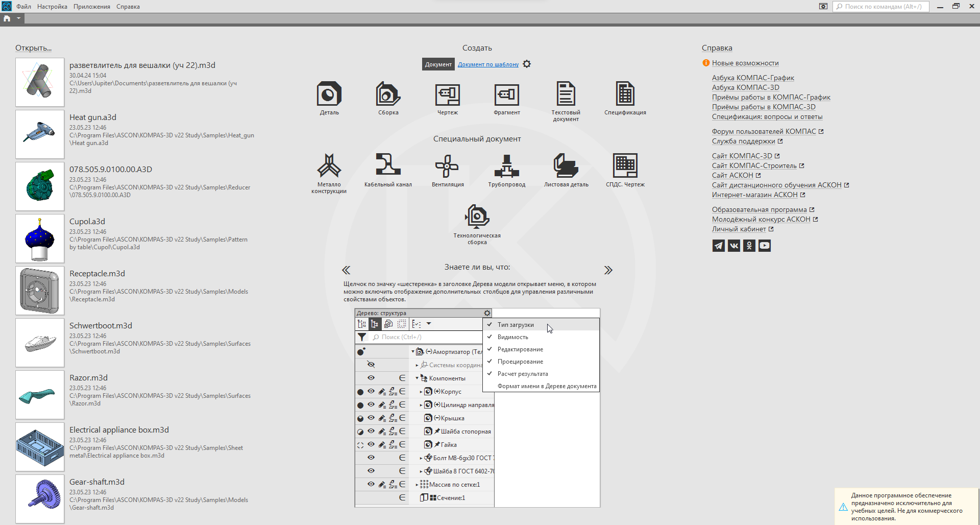Open Спецификация: вопросы и ответы link
The width and height of the screenshot is (980, 525).
click(767, 117)
